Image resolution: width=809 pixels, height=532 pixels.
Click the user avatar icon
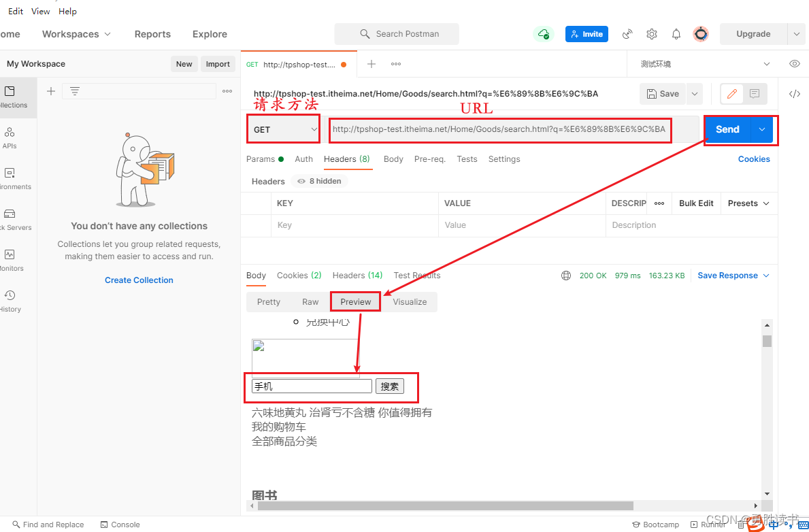coord(701,34)
